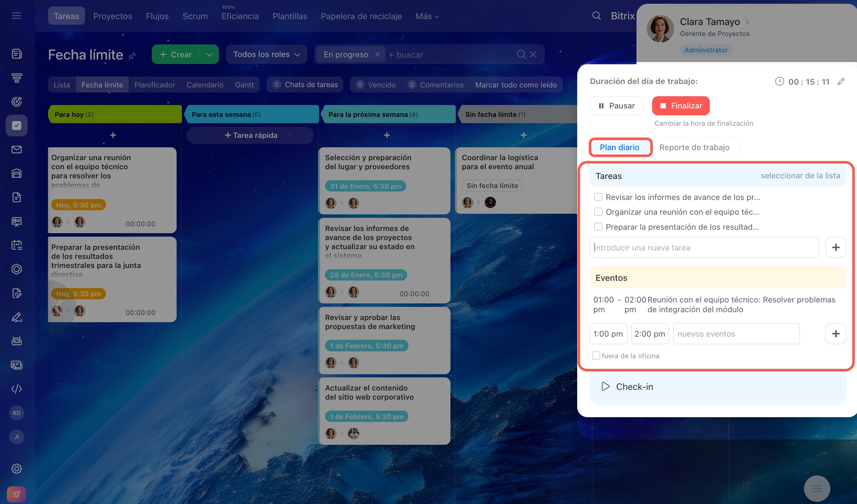Check 'Revisar los informes de avance' task
The height and width of the screenshot is (504, 857).
coord(598,197)
